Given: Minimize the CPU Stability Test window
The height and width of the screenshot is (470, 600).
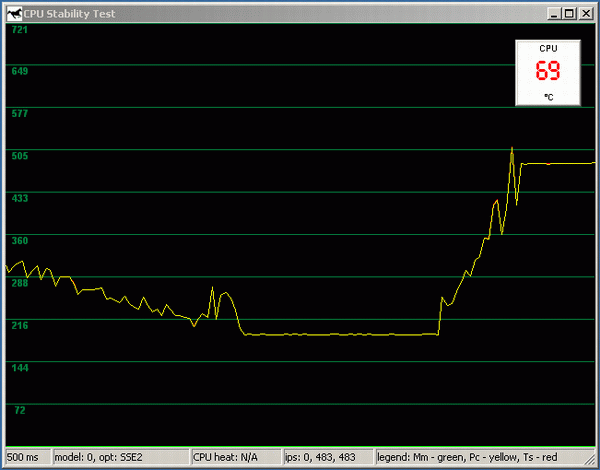Looking at the screenshot, I should point(553,13).
